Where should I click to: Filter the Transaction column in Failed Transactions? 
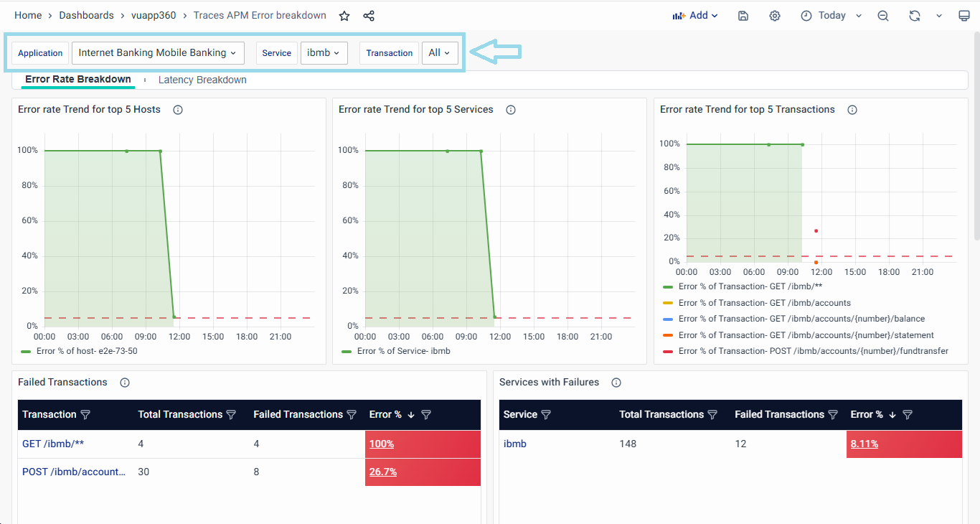[85, 415]
